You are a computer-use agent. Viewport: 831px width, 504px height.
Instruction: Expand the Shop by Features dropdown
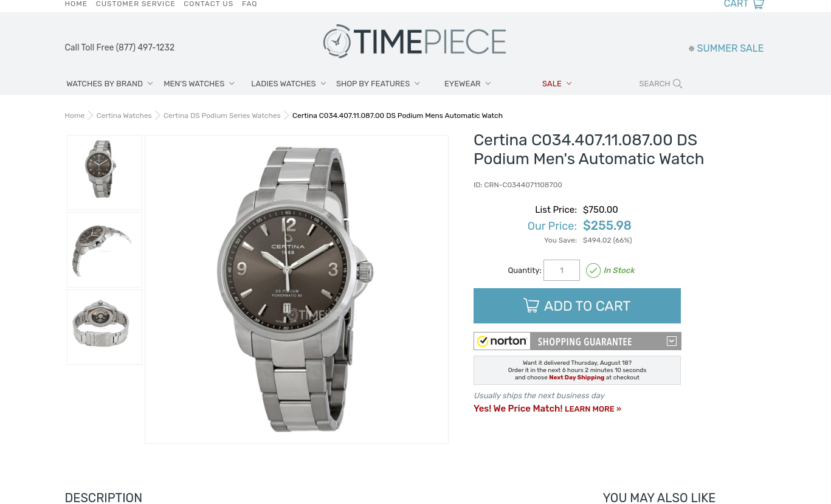pos(378,84)
